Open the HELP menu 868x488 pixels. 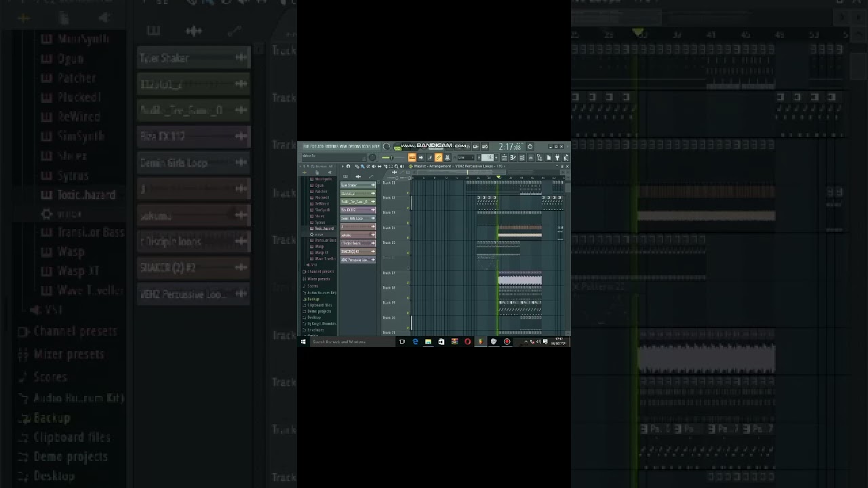point(376,147)
